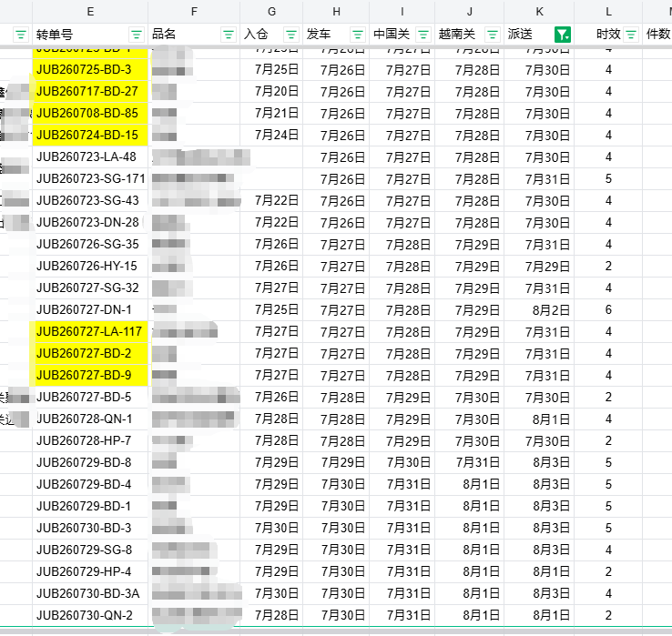Select highlighted cell JUB260727-BD-9
Image resolution: width=672 pixels, height=636 pixels.
pyautogui.click(x=90, y=375)
